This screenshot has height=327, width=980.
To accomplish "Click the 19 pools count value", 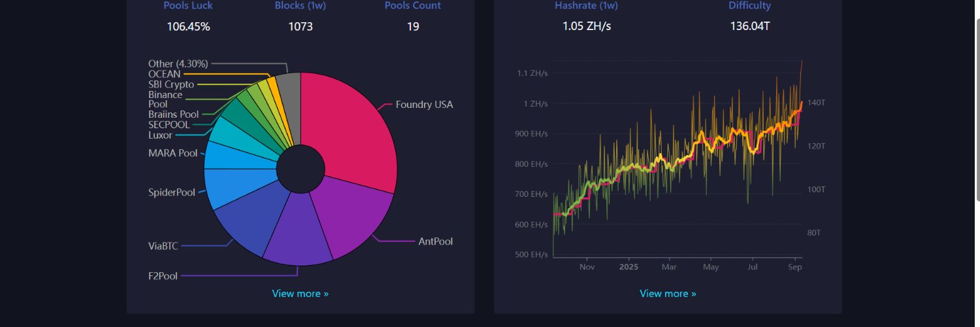I will coord(413,27).
